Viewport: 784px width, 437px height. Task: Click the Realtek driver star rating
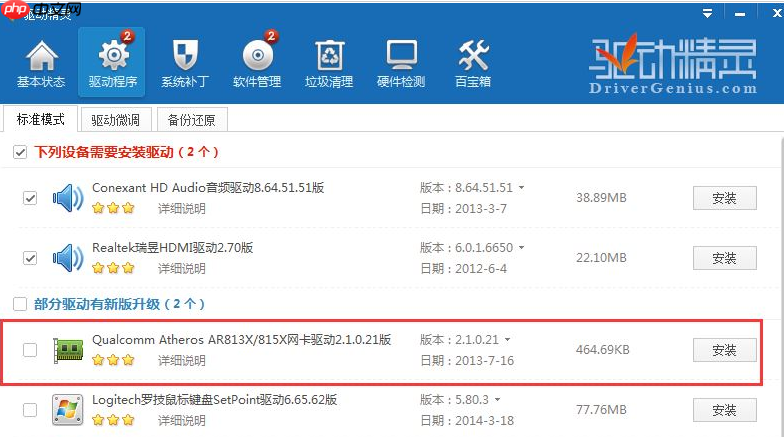[x=114, y=268]
